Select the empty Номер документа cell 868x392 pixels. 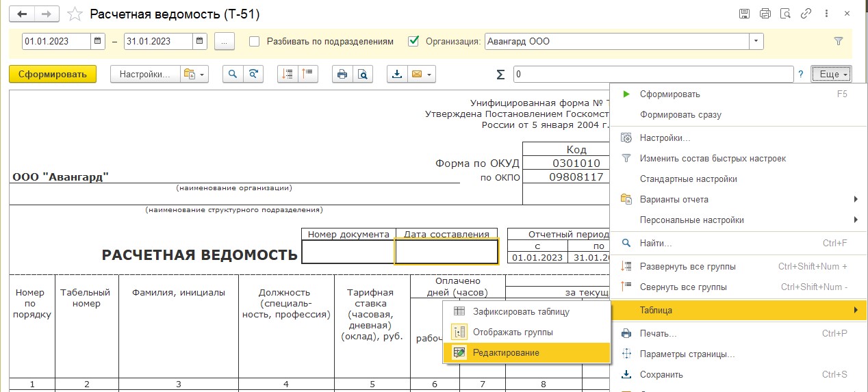[348, 252]
